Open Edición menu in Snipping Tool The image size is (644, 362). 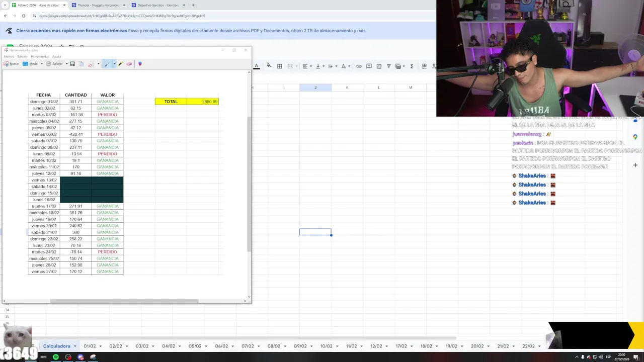point(23,56)
